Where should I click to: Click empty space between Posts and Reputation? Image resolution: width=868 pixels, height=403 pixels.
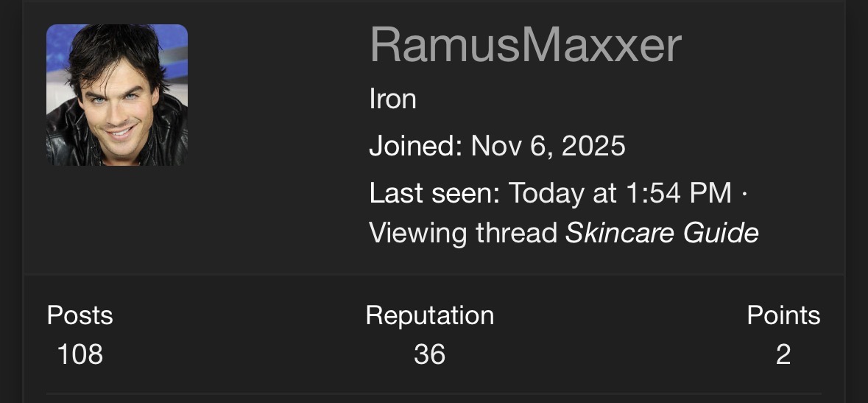(x=236, y=335)
